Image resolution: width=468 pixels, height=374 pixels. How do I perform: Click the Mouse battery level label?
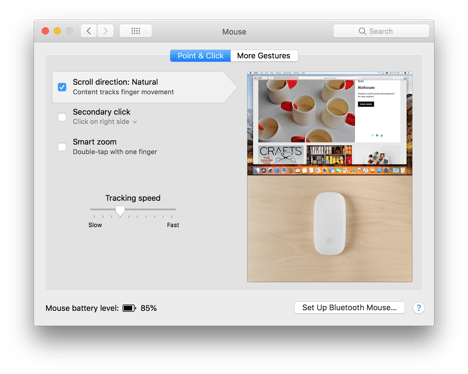82,308
